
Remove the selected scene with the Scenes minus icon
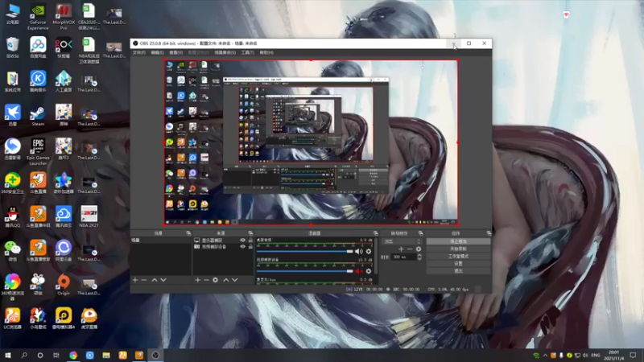click(144, 280)
